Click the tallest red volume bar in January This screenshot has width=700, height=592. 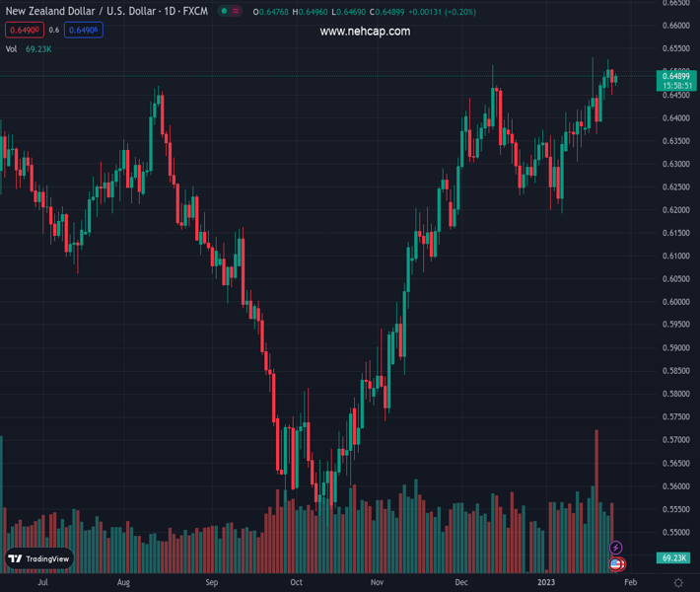[596, 501]
